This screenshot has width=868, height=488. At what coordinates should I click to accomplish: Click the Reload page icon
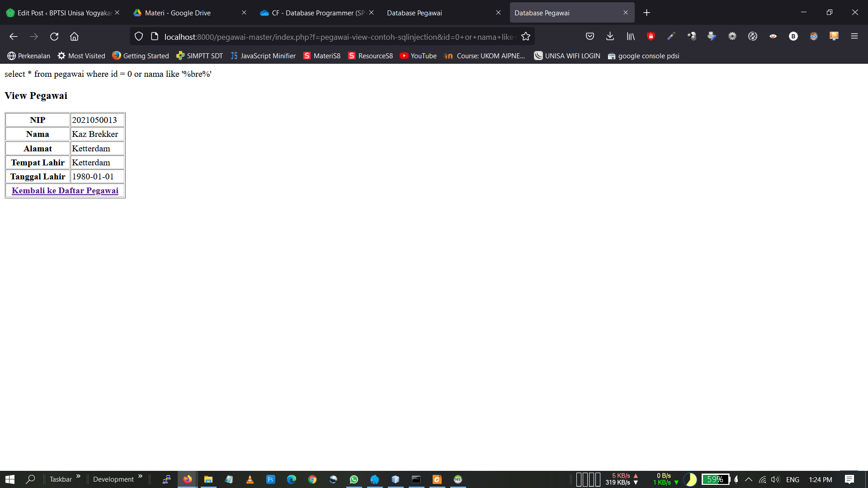54,37
